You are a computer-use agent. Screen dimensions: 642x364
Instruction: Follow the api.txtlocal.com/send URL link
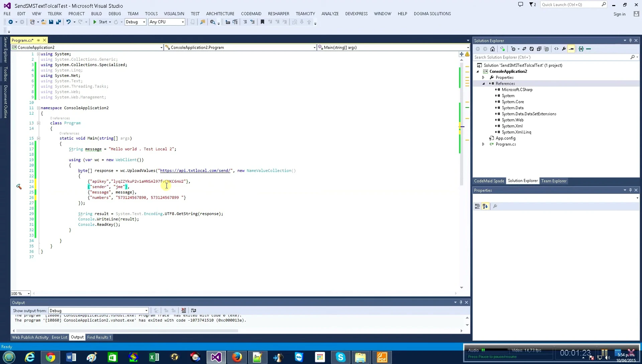[195, 171]
